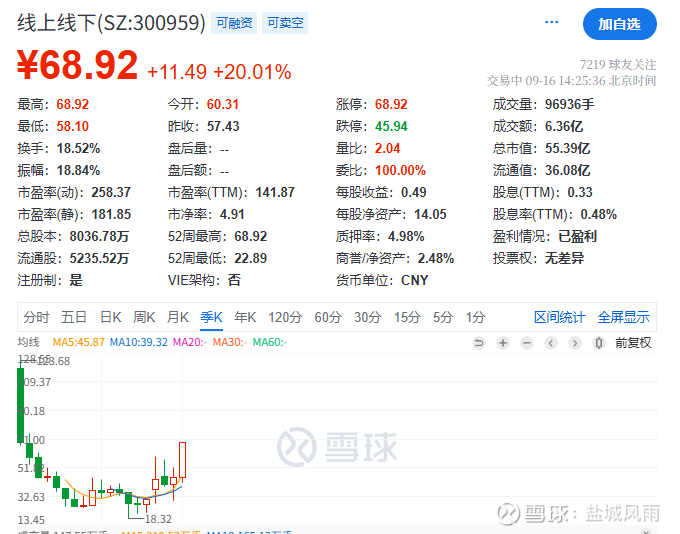
Task: Click 全屏显示 to go fullscreen
Action: pyautogui.click(x=623, y=317)
